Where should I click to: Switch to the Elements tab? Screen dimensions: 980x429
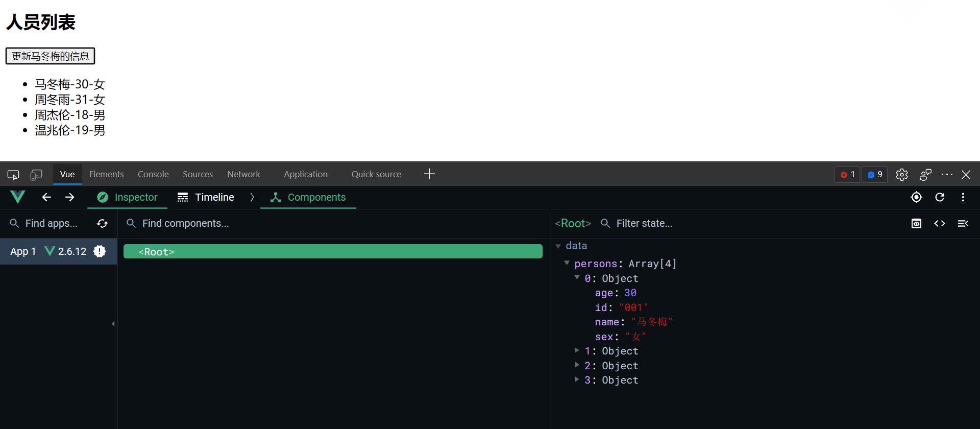click(106, 175)
